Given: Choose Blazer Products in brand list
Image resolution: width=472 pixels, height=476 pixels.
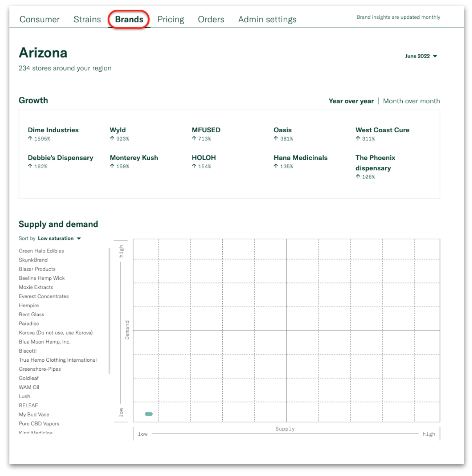Looking at the screenshot, I should [x=37, y=269].
